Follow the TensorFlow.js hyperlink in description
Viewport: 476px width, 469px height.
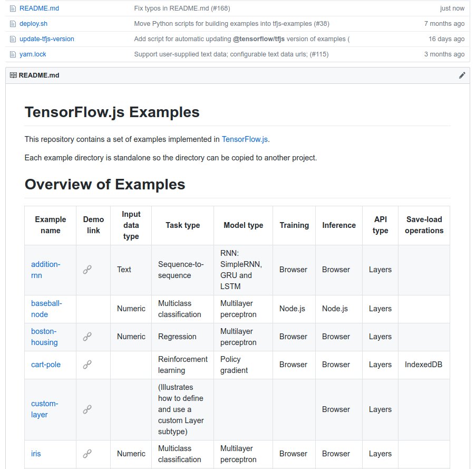245,139
